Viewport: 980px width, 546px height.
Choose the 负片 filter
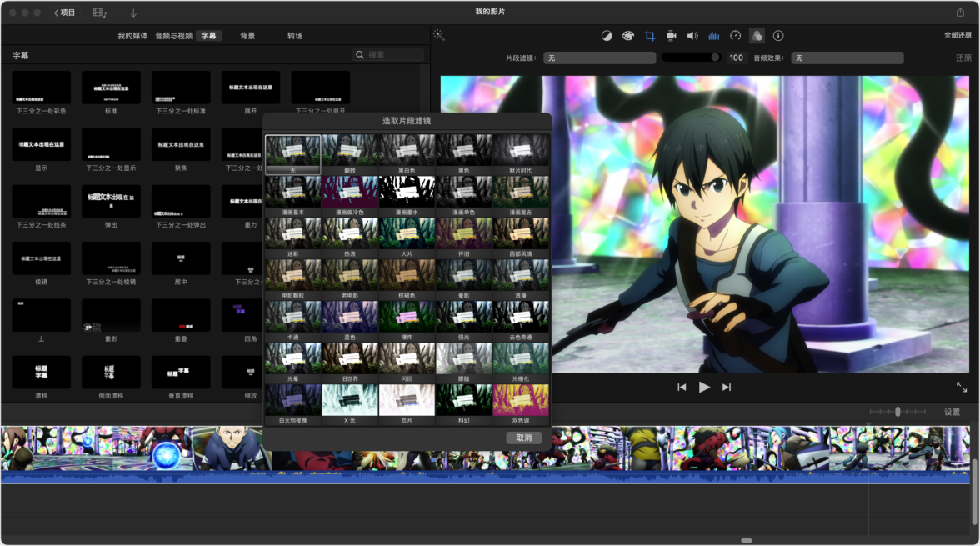407,404
